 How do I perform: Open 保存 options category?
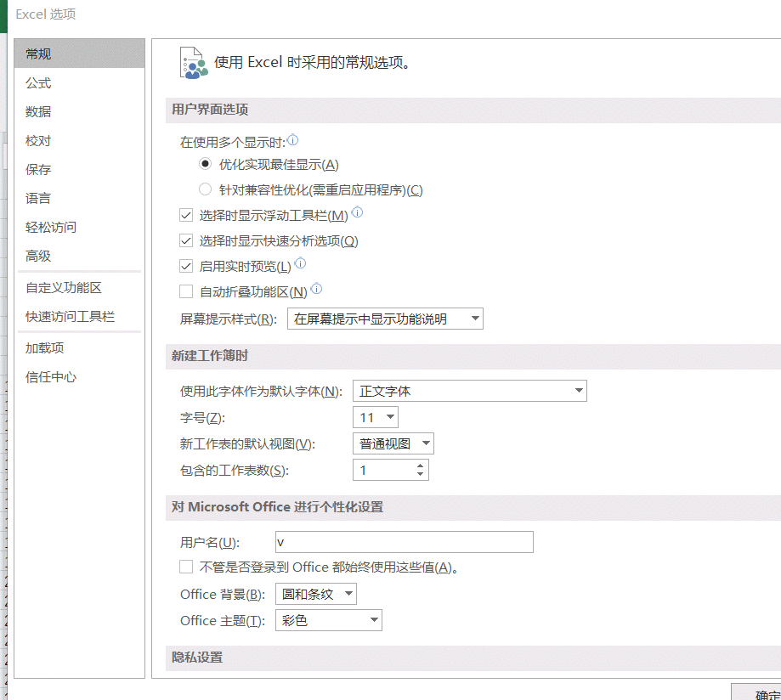tap(79, 169)
